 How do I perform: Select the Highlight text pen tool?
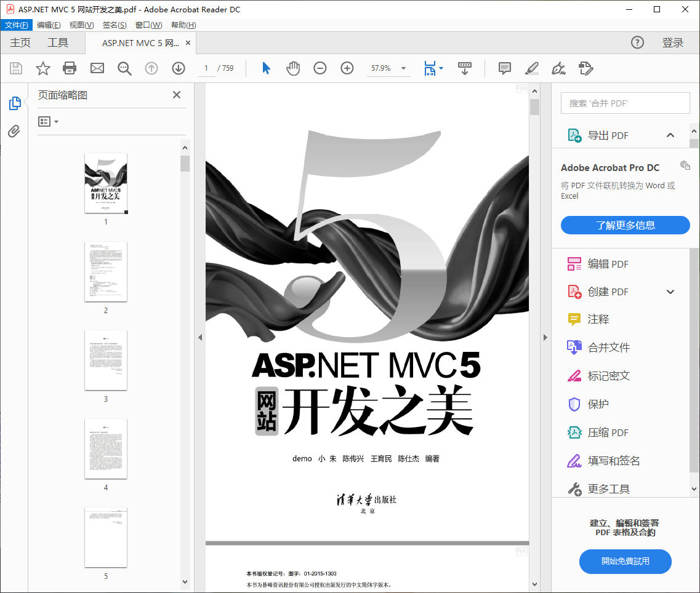[x=532, y=68]
